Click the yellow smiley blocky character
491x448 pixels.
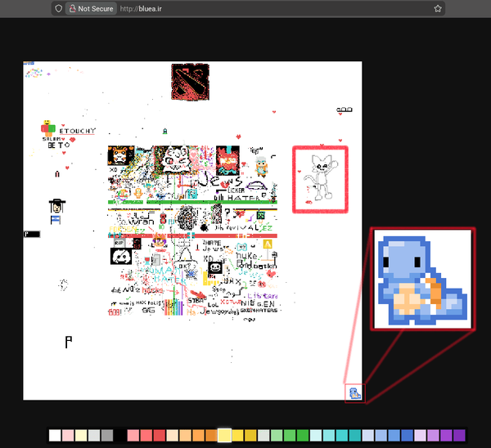pyautogui.click(x=48, y=128)
